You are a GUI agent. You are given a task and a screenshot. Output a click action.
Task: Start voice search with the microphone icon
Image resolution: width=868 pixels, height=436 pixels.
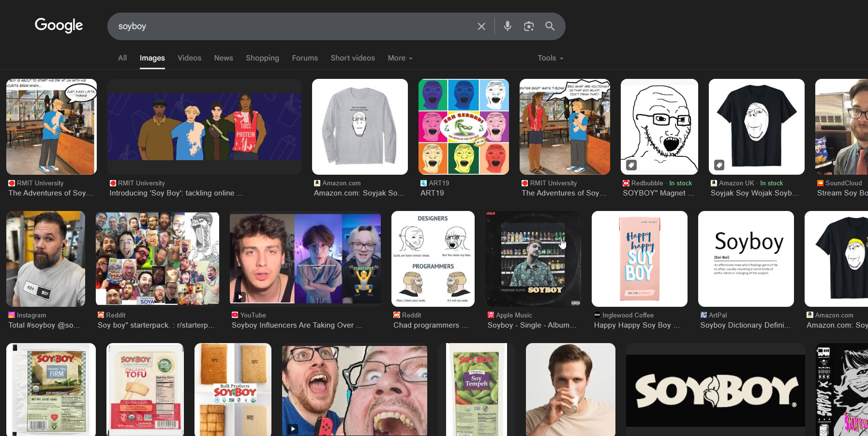point(508,26)
